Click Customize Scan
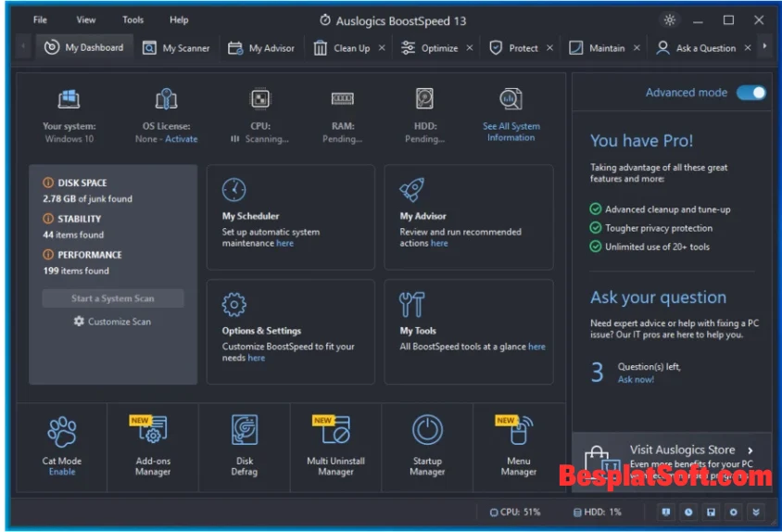 coord(112,322)
